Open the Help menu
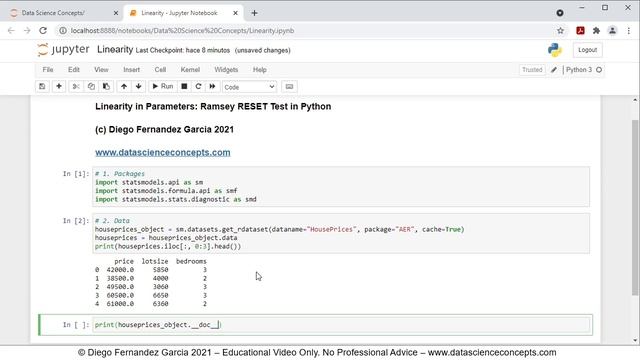 point(260,70)
